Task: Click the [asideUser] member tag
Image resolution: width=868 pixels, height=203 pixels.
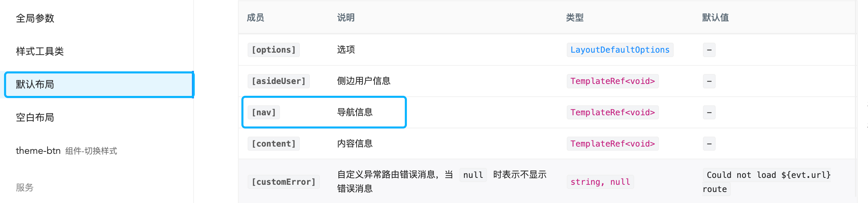Action: (x=279, y=81)
